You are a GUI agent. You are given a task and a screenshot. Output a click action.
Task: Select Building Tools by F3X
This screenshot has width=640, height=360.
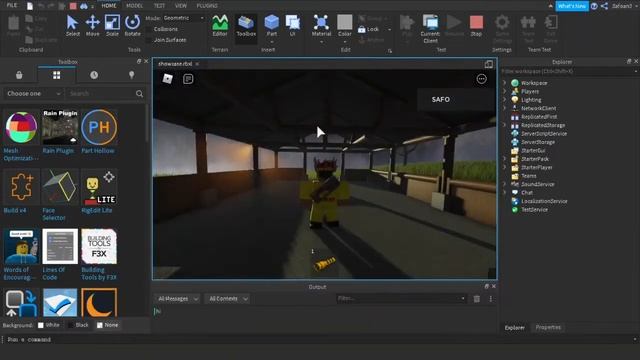[x=99, y=246]
